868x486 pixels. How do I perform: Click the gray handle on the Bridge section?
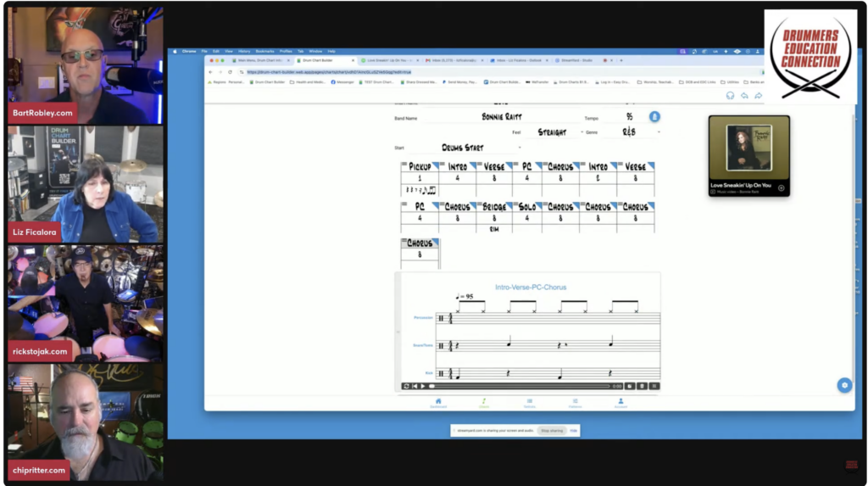click(x=480, y=204)
